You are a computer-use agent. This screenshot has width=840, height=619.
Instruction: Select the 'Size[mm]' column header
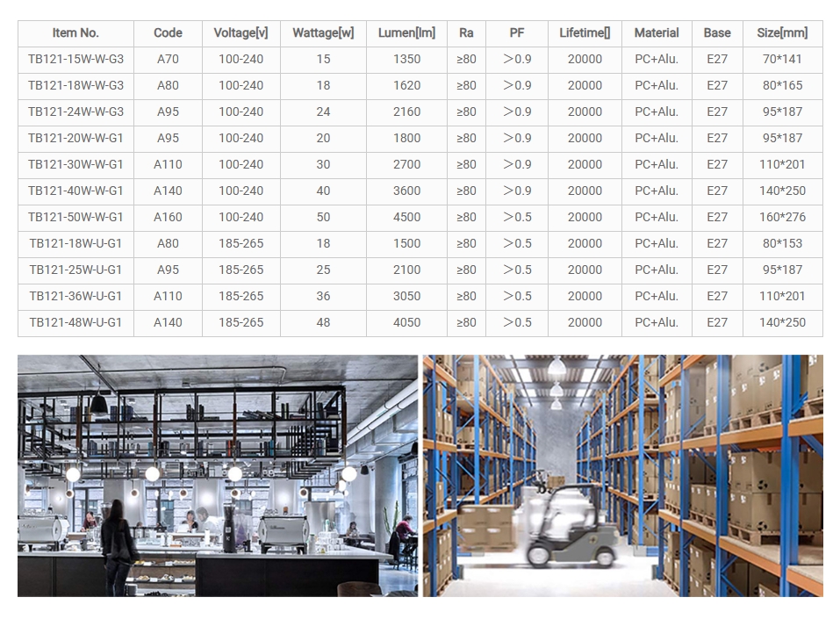pyautogui.click(x=782, y=33)
